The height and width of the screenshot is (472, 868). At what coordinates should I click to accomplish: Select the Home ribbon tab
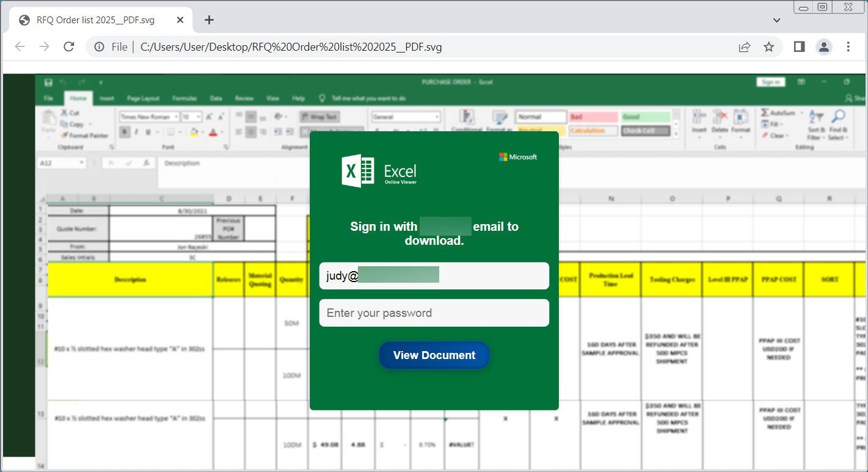tap(78, 98)
